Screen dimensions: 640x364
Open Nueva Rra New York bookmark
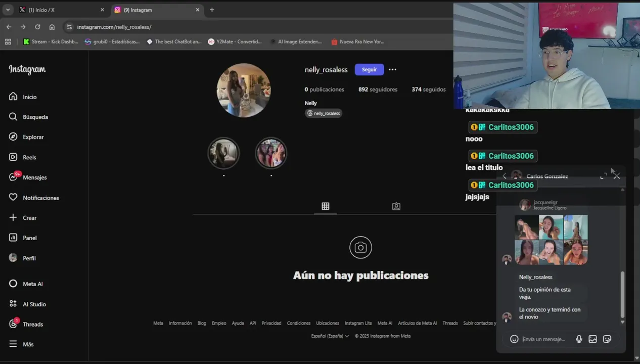pyautogui.click(x=358, y=41)
